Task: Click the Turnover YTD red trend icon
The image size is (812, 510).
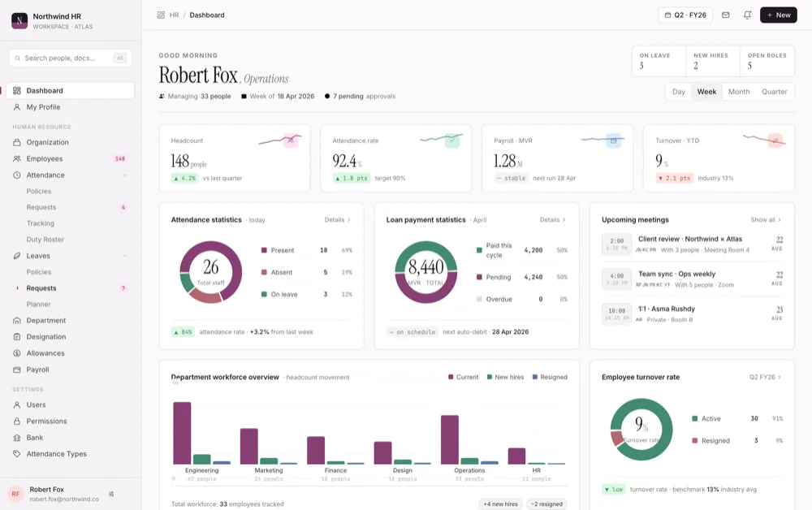Action: 775,140
